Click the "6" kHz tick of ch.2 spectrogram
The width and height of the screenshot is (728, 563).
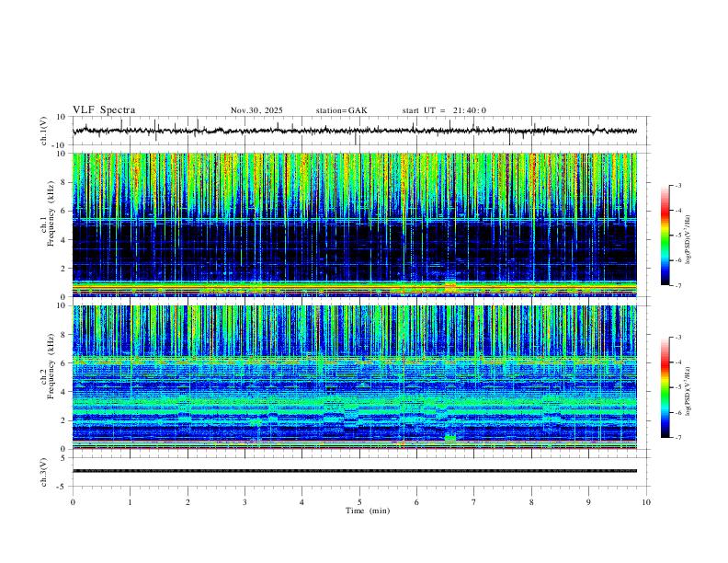63,363
